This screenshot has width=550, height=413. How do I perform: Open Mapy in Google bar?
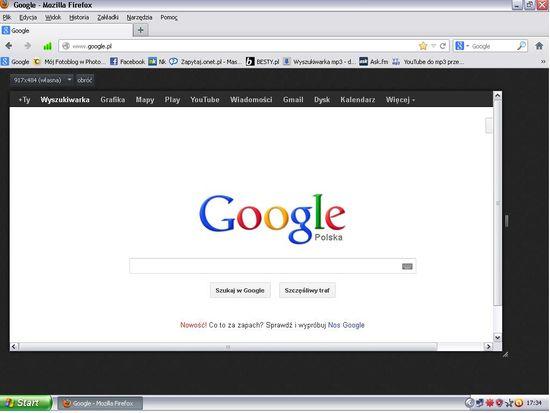145,100
